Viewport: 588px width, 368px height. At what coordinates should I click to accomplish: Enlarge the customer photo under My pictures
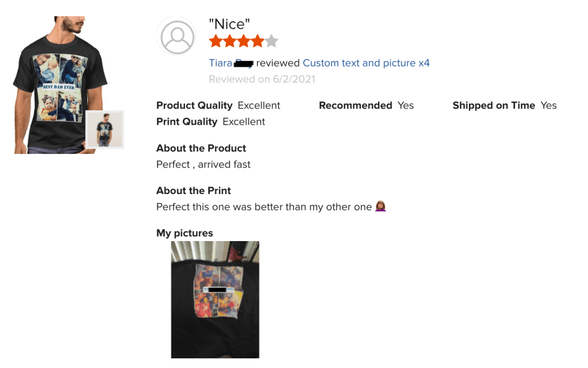point(215,300)
